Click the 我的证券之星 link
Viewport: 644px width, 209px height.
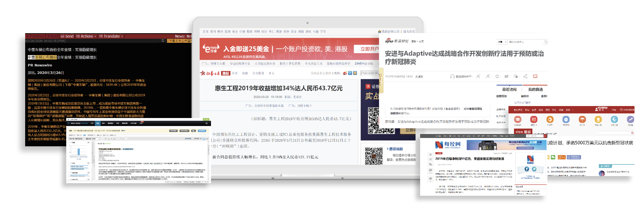point(390,31)
